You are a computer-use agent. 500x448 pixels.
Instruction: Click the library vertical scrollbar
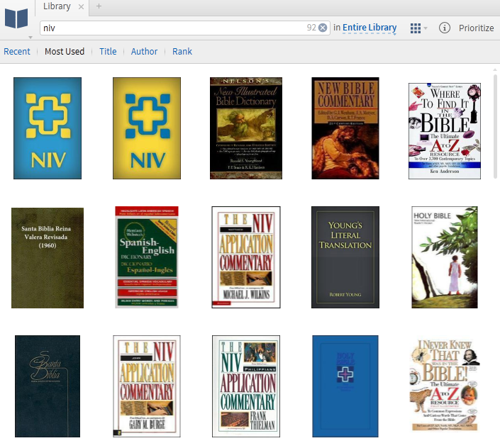pos(495,126)
